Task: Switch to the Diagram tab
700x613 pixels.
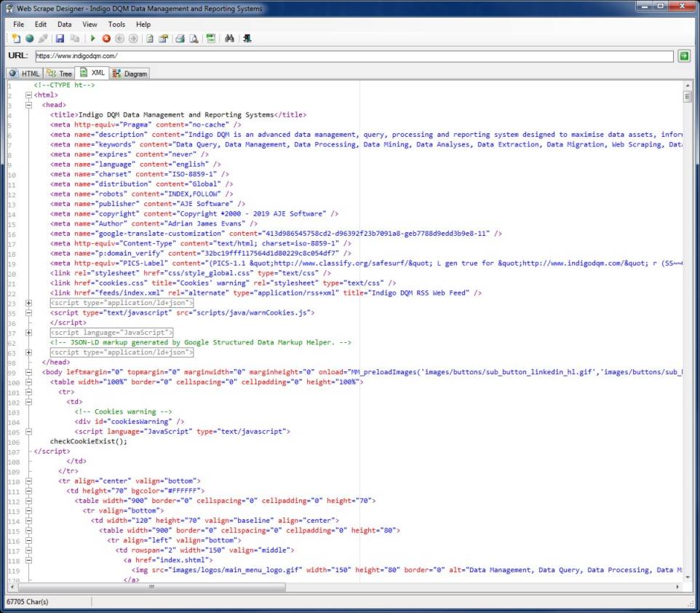Action: point(130,74)
